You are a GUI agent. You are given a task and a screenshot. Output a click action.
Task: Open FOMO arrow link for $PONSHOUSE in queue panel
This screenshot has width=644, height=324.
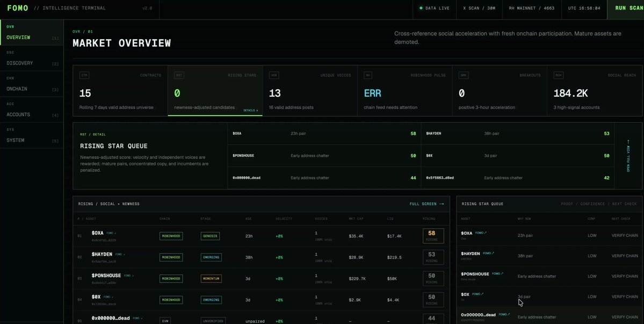pyautogui.click(x=498, y=273)
